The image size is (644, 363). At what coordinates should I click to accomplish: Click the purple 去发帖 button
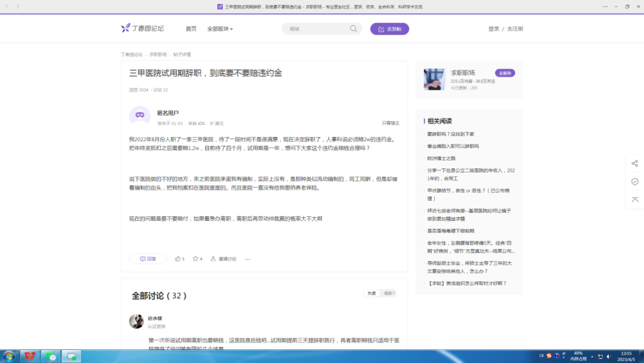tap(389, 29)
